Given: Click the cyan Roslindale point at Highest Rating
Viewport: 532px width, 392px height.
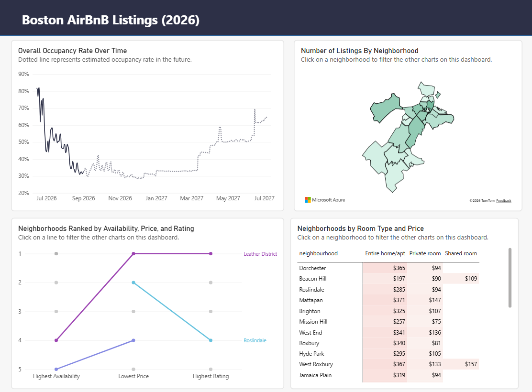Looking at the screenshot, I should point(211,340).
